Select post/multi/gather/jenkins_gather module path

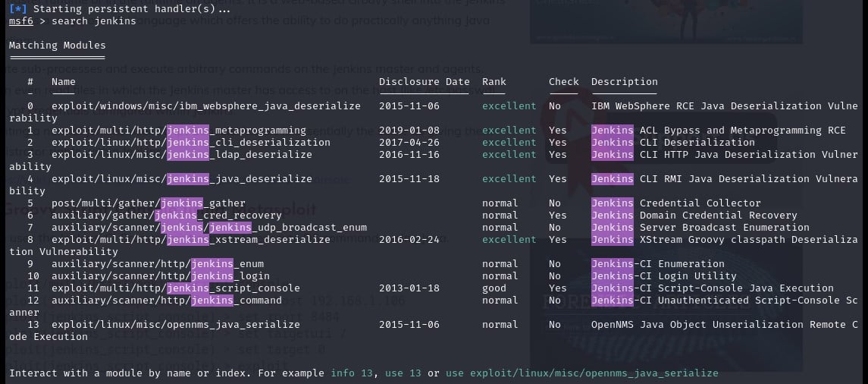(x=149, y=203)
